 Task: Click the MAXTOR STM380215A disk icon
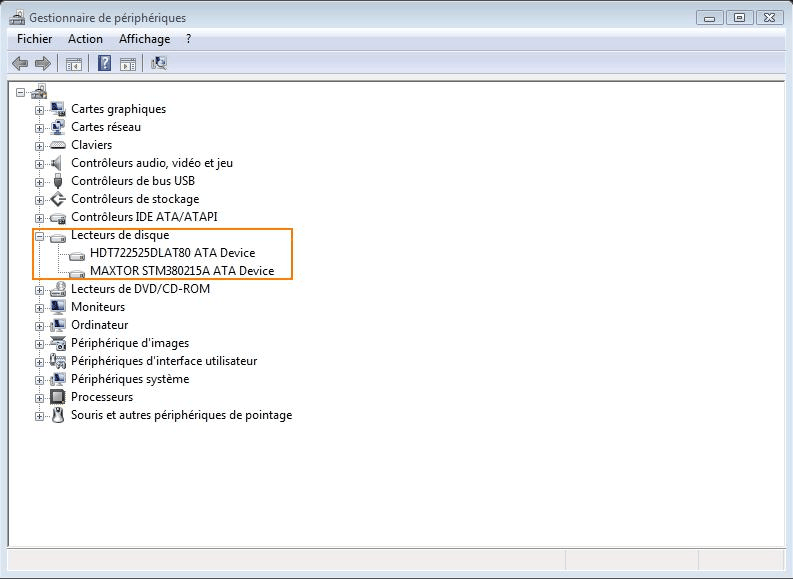[77, 273]
